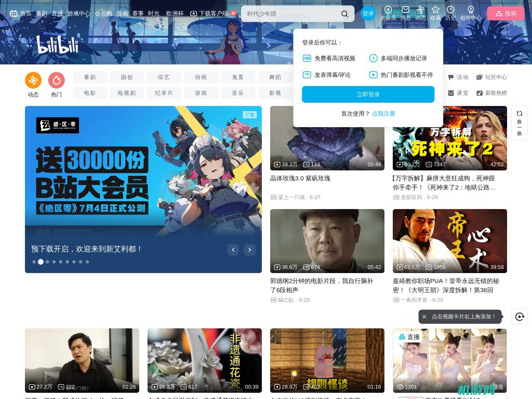The image size is (532, 399).
Task: Open 大会员 icon in the top bar
Action: [388, 10]
